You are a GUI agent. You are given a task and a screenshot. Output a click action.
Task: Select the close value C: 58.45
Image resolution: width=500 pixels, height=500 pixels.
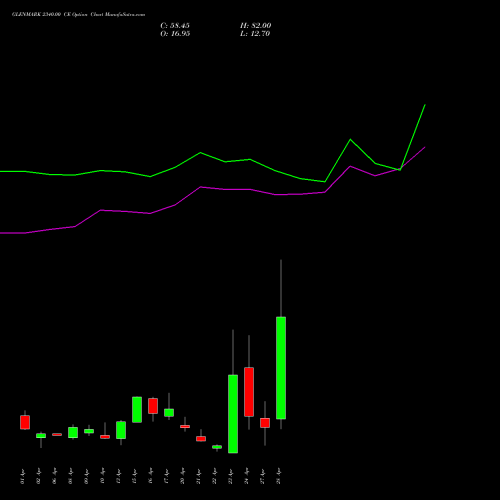[175, 26]
